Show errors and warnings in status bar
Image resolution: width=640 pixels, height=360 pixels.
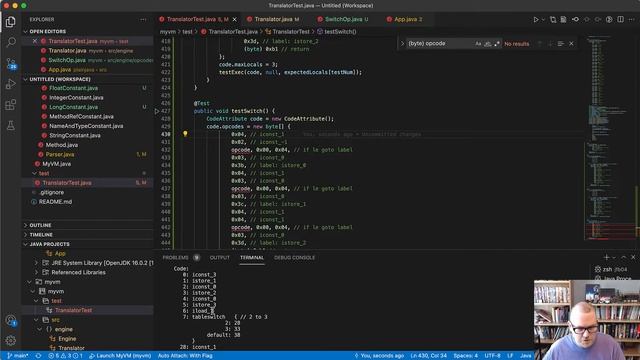click(65, 356)
